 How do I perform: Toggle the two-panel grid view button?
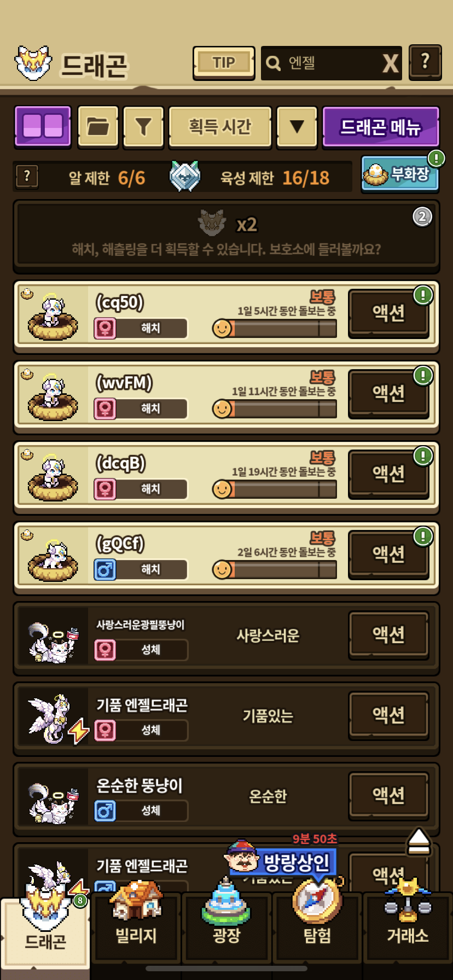[x=43, y=126]
